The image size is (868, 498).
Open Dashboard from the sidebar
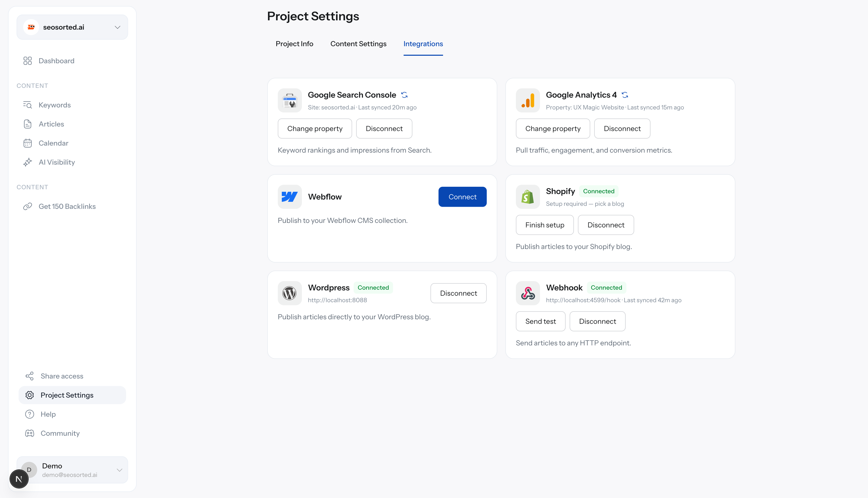coord(72,61)
